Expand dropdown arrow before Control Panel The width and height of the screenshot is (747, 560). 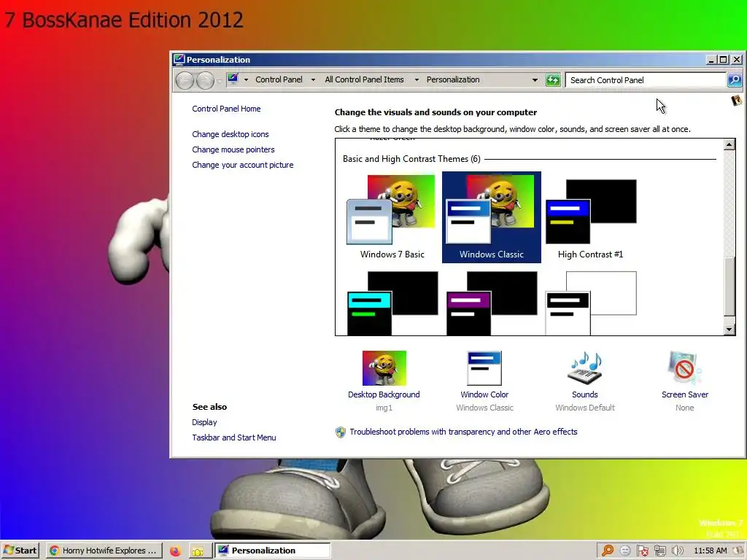tap(247, 80)
